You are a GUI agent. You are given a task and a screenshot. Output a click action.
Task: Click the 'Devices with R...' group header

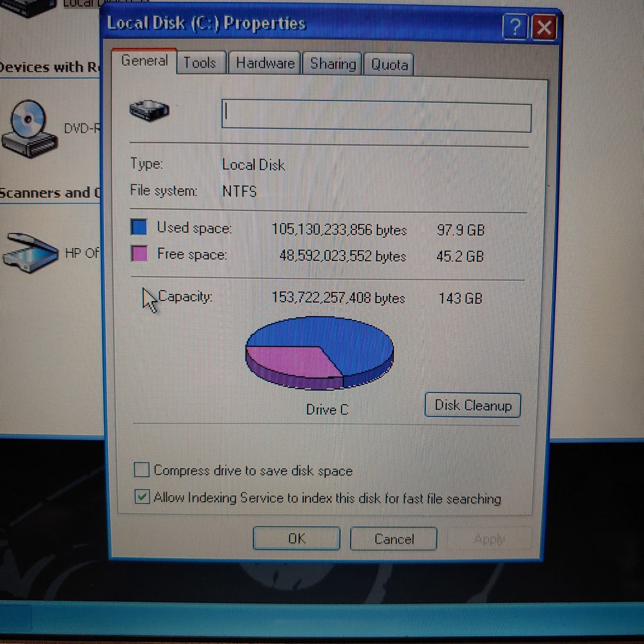[50, 67]
